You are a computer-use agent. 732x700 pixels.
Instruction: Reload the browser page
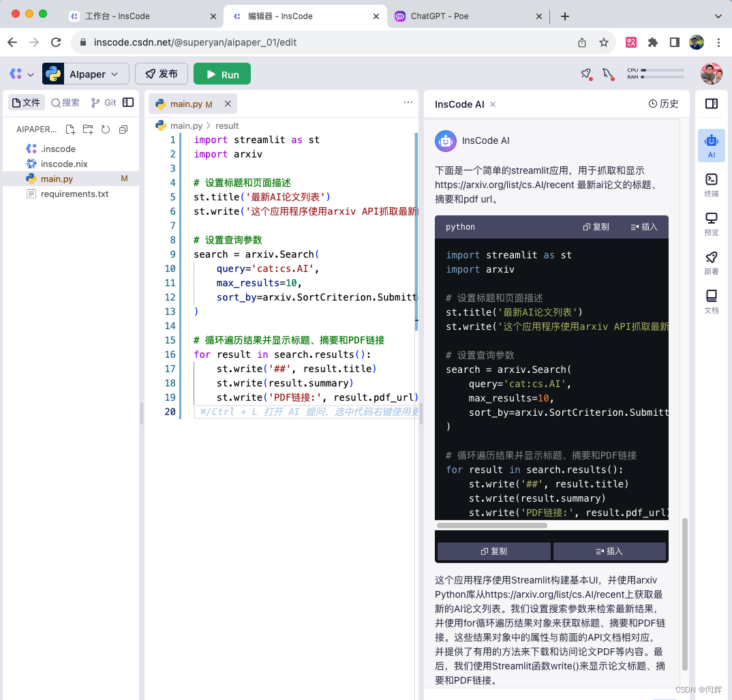pyautogui.click(x=56, y=42)
